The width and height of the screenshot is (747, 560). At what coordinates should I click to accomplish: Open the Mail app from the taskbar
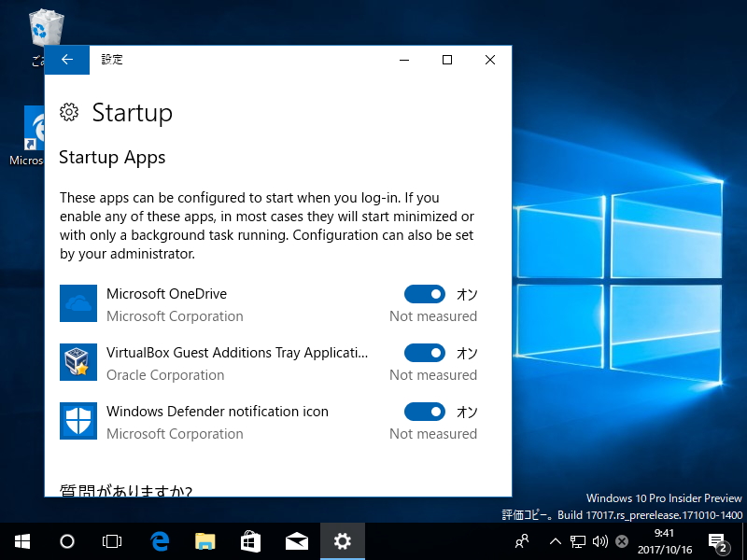click(296, 541)
